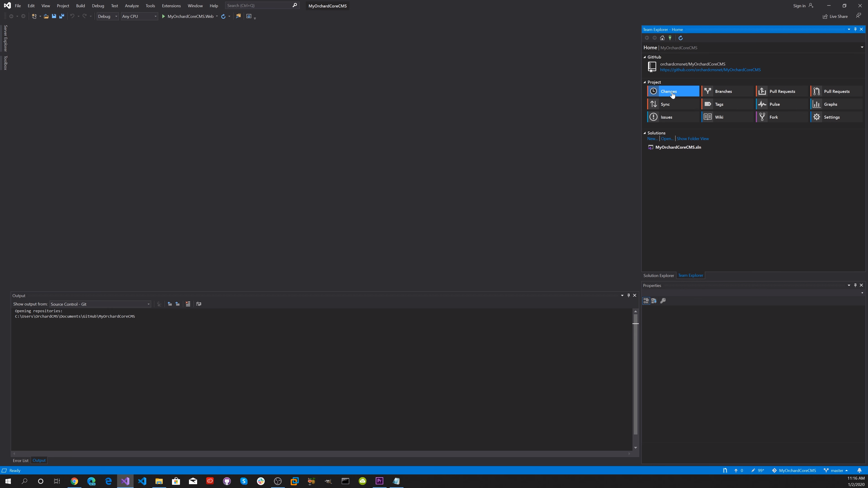Toggle Alphabetical view in Properties panel

(654, 300)
